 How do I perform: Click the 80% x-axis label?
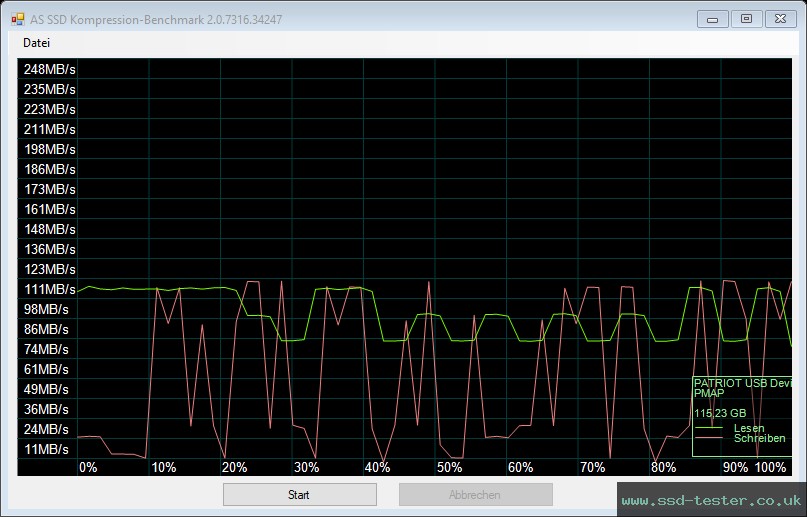point(664,468)
